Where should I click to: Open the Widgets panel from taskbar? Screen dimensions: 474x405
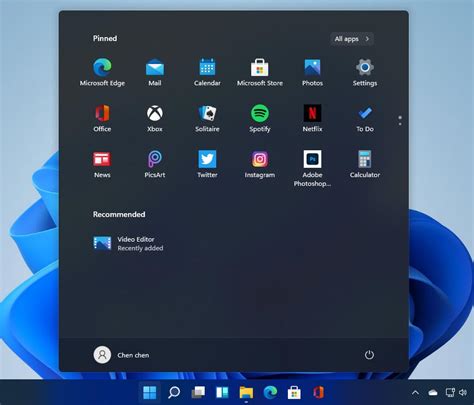pos(222,392)
